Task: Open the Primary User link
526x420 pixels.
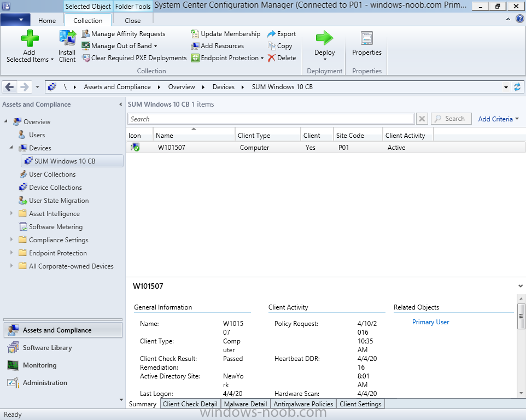Action: [x=430, y=322]
